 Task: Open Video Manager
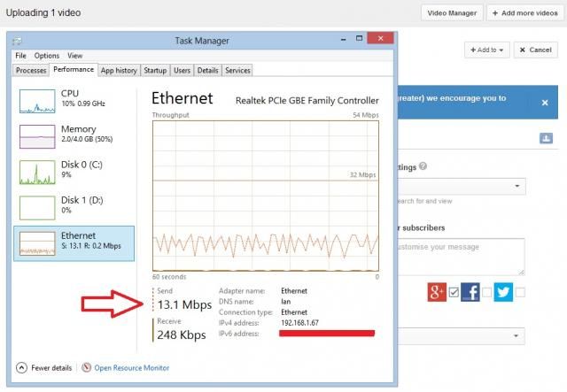tap(451, 13)
